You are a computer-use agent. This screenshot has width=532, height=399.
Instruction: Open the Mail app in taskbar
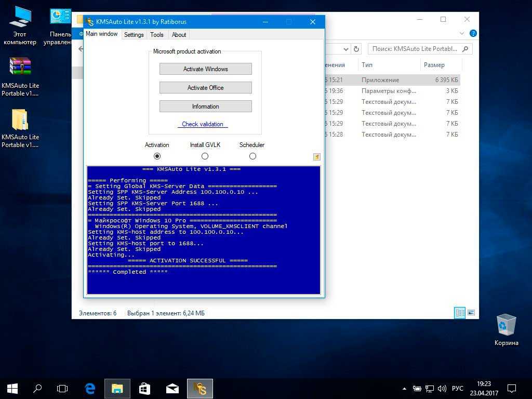click(172, 389)
